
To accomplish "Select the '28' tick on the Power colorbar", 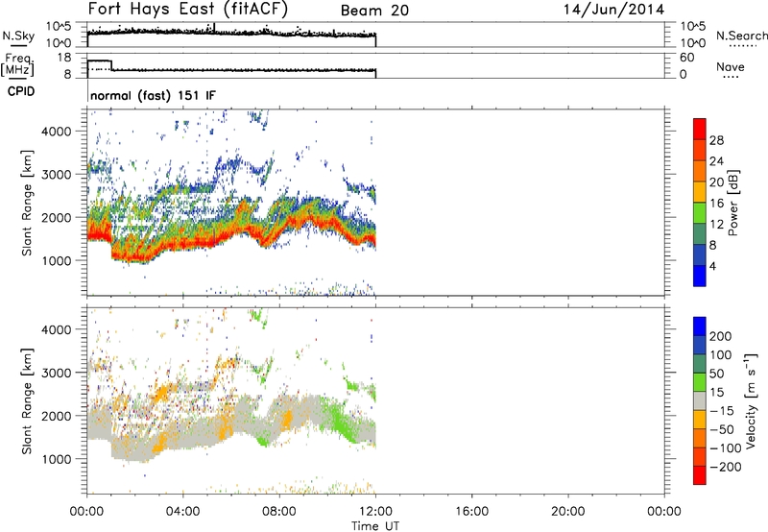I will point(716,140).
